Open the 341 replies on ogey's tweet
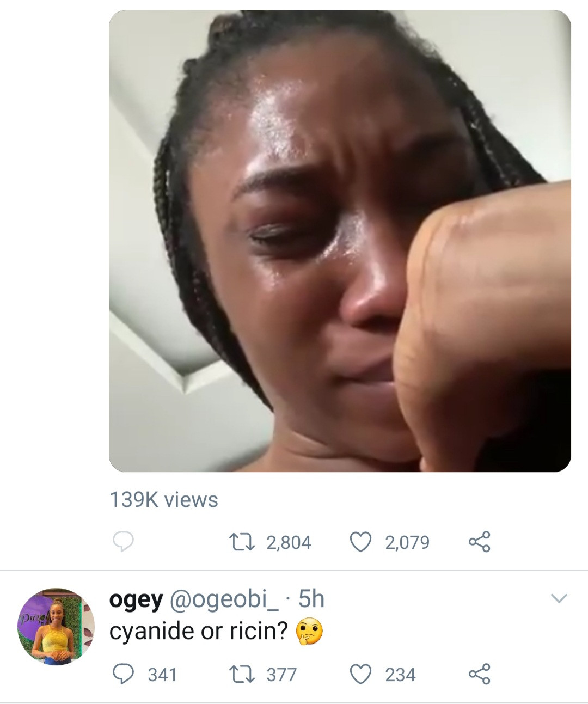The image size is (588, 704). 162,675
